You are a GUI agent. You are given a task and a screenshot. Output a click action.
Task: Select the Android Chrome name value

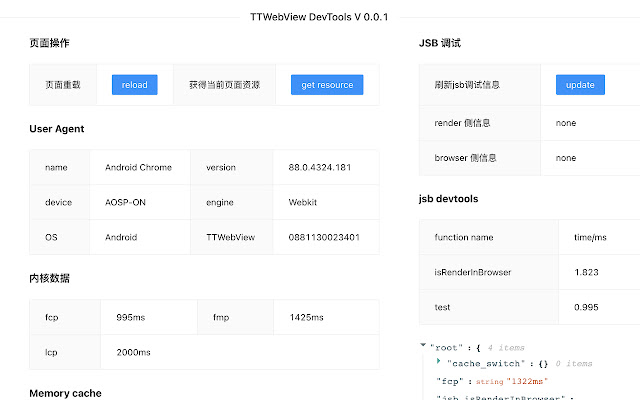point(136,167)
